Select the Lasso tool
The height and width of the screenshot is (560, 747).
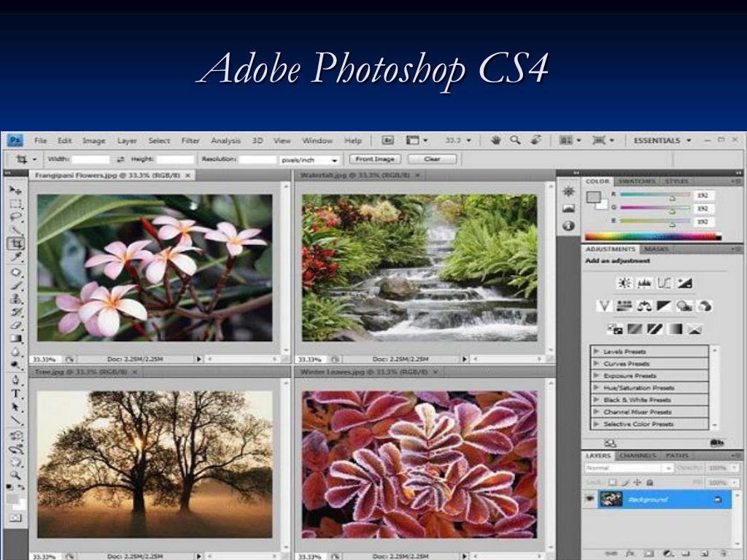tap(16, 217)
